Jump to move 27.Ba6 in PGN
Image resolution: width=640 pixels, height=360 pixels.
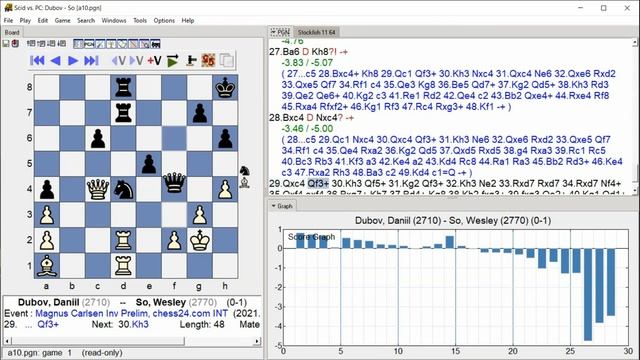(284, 52)
